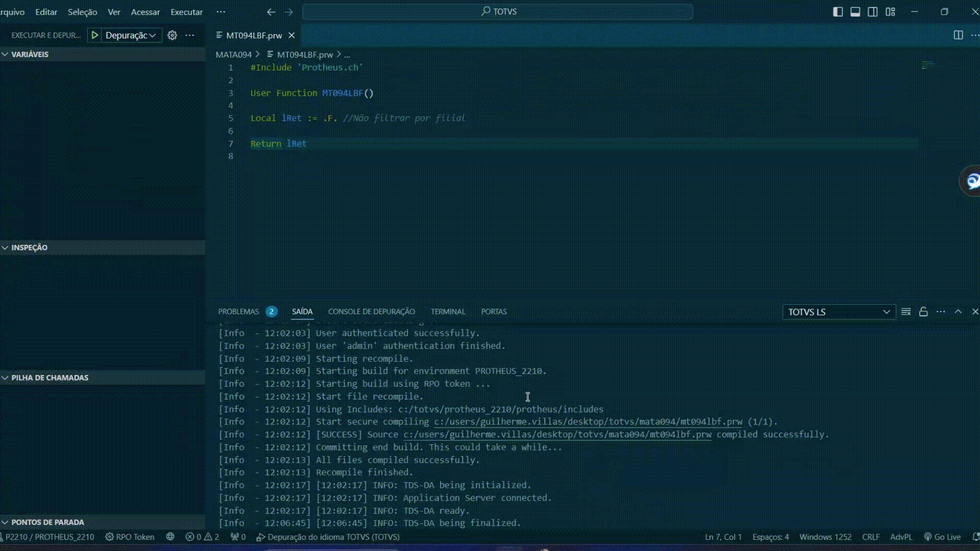Viewport: 980px width, 551px height.
Task: Clear the output panel list icon
Action: (906, 312)
